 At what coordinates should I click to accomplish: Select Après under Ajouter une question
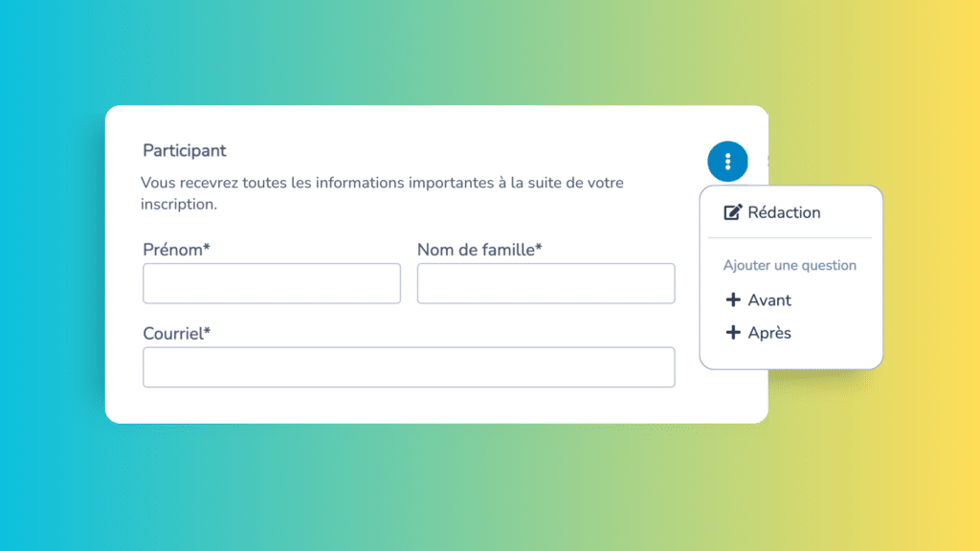pyautogui.click(x=768, y=332)
